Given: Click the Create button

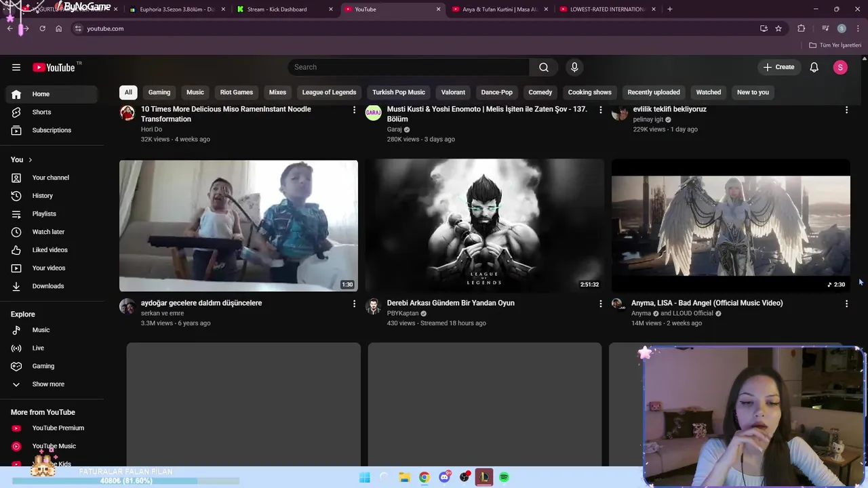Looking at the screenshot, I should coord(778,67).
